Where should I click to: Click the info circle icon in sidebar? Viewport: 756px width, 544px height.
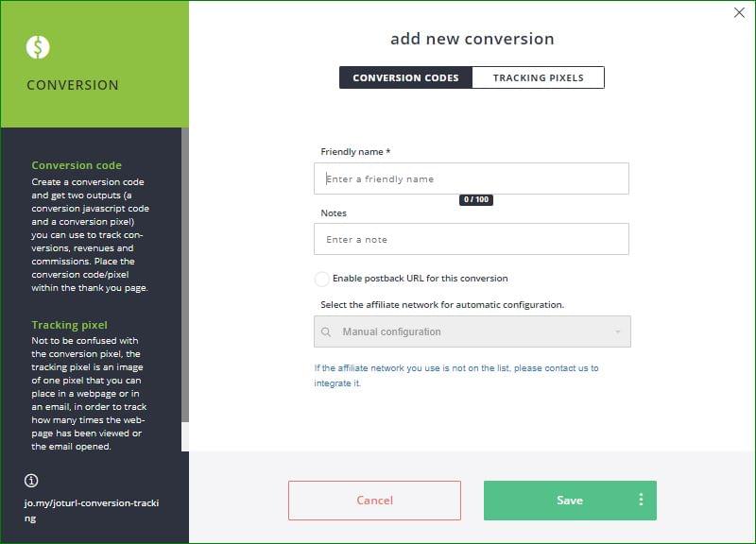click(31, 481)
